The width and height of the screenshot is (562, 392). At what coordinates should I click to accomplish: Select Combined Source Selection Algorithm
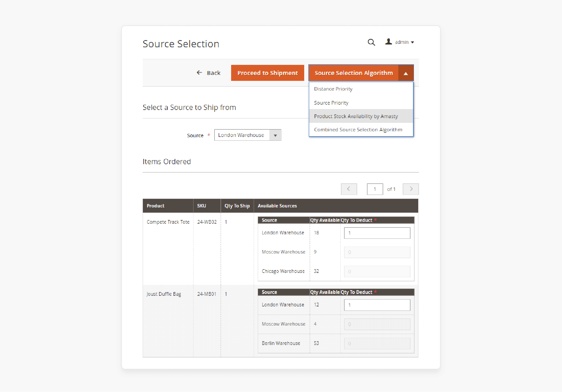tap(361, 130)
